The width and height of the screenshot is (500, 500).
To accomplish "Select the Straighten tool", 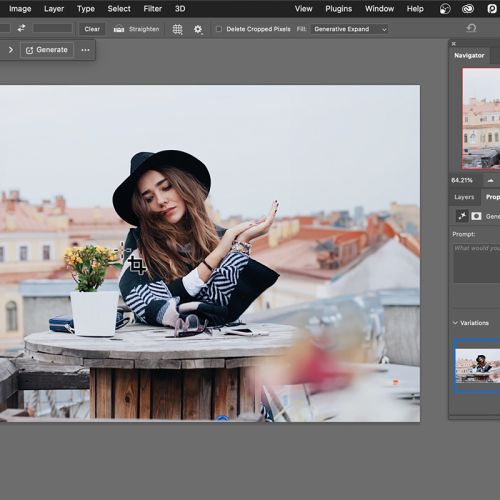I will [x=137, y=29].
